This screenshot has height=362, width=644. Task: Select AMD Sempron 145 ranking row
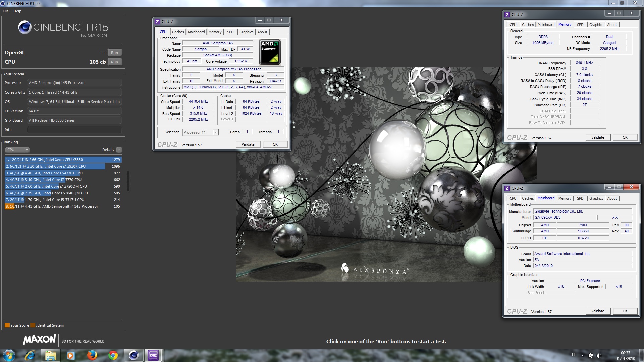pos(63,206)
